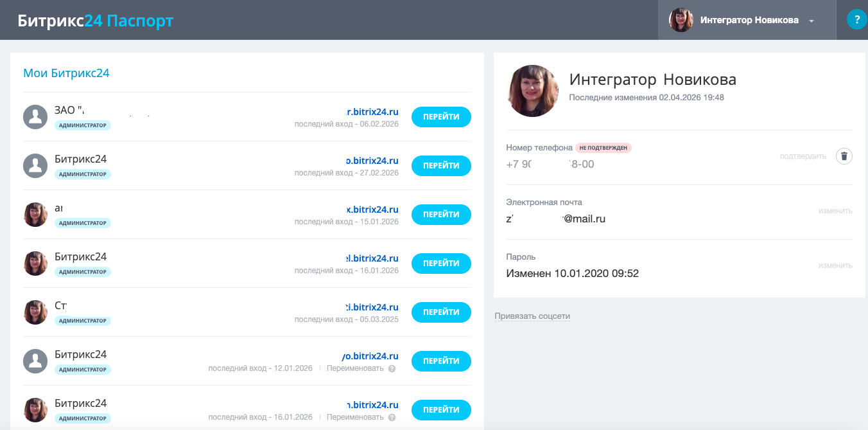868x430 pixels.
Task: Click Пароль label
Action: coord(521,257)
